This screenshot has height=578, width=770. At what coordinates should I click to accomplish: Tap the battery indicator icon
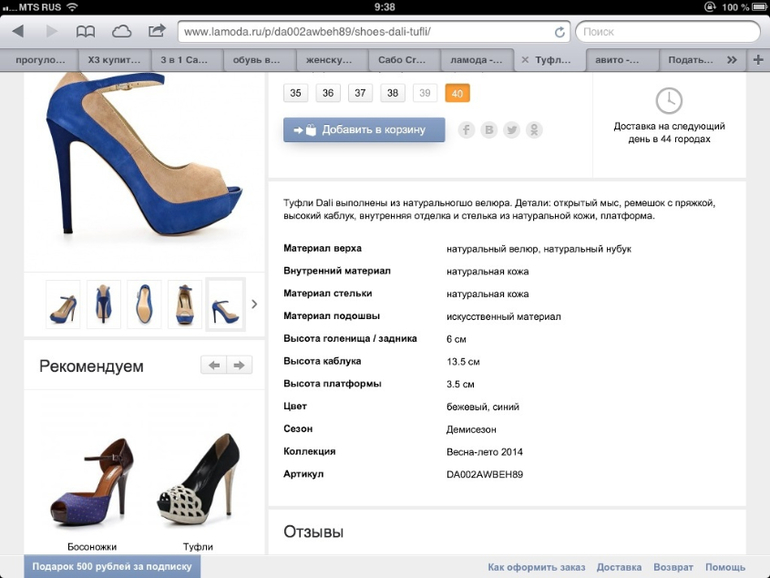[x=760, y=7]
